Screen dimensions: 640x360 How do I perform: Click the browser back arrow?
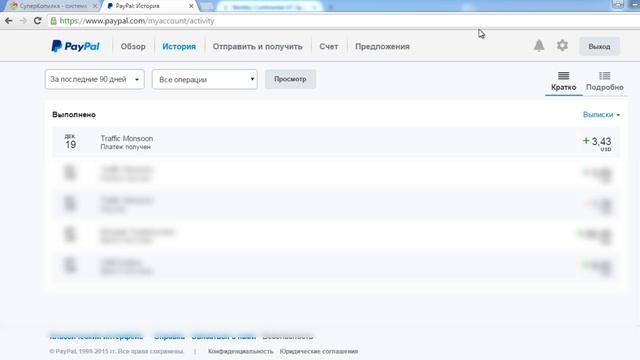pos(9,21)
